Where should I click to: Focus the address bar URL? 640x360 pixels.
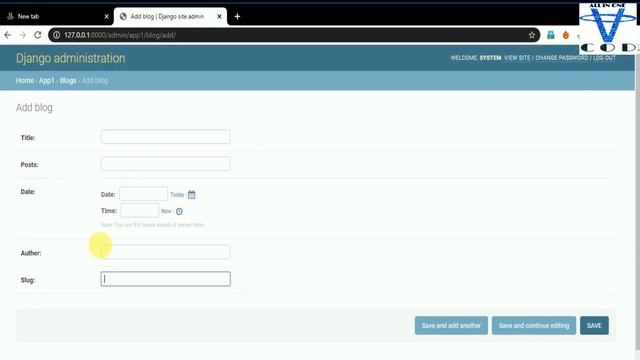click(294, 35)
